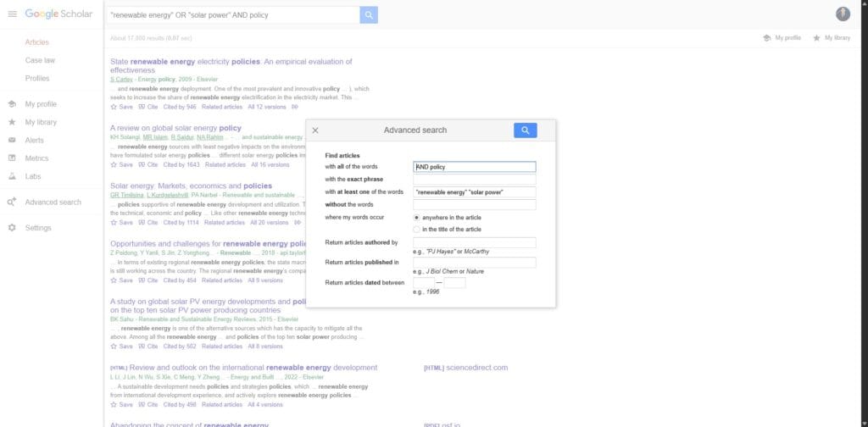Click the start year dated between field

pos(424,283)
